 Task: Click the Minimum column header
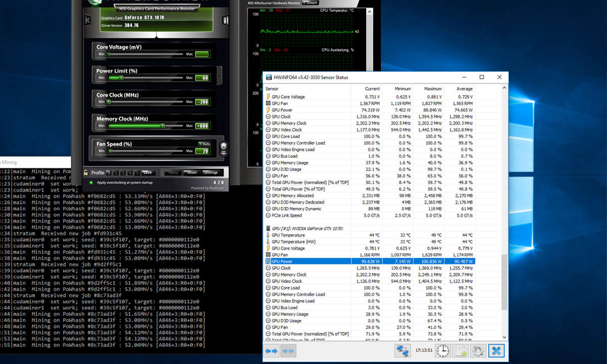pyautogui.click(x=403, y=89)
